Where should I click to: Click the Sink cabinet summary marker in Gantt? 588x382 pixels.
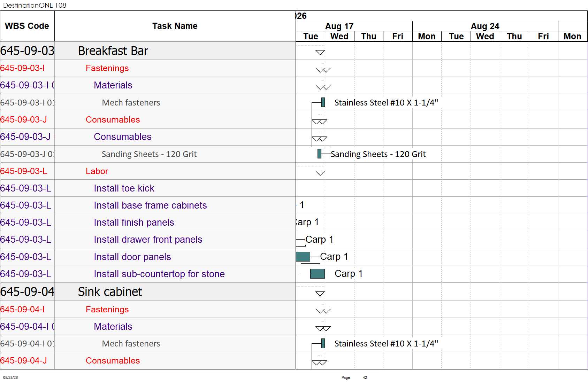click(320, 294)
